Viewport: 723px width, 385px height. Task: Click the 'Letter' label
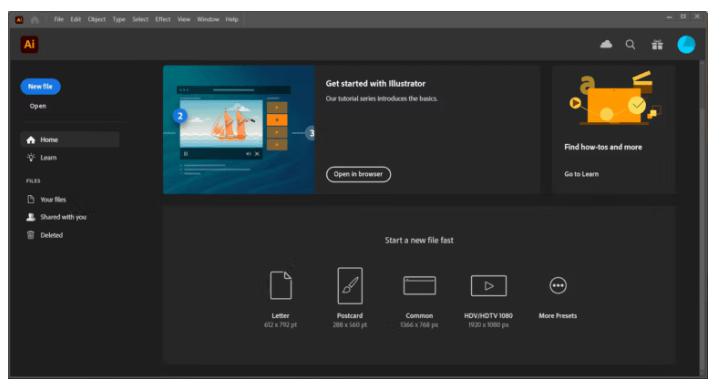pos(280,316)
